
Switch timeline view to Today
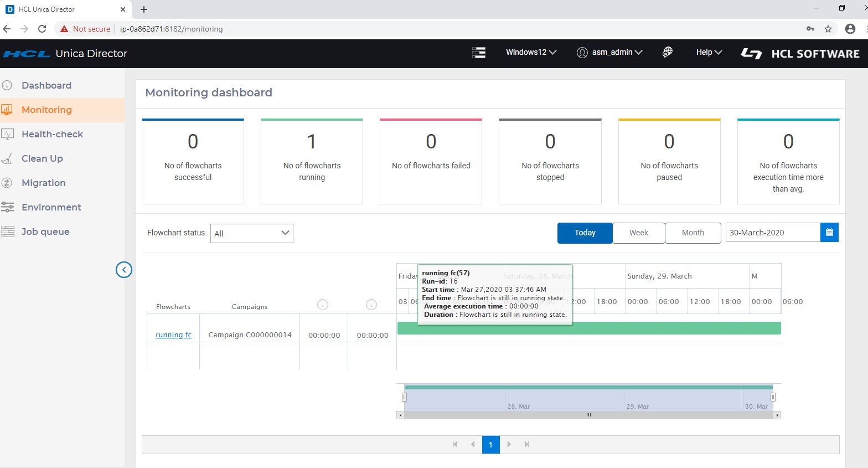(x=585, y=233)
